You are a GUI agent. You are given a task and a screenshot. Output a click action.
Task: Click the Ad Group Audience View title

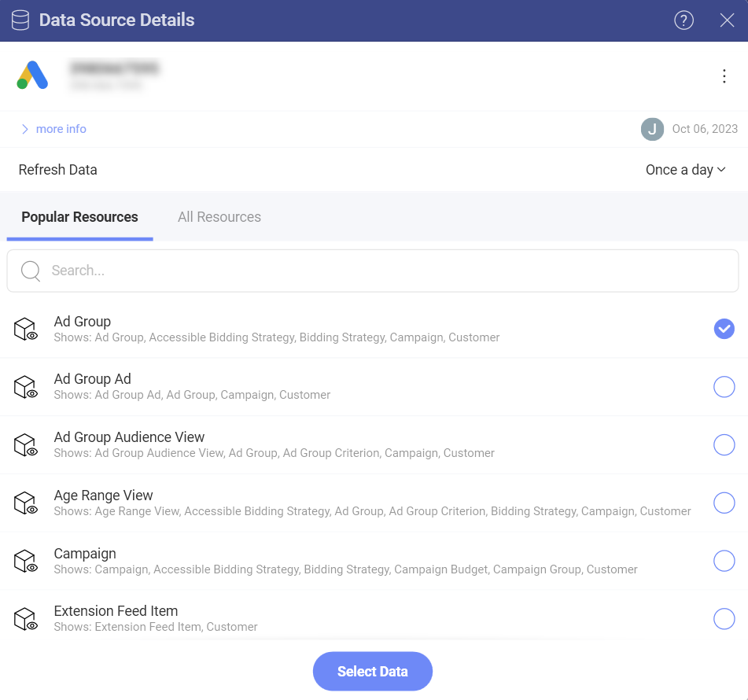point(129,437)
